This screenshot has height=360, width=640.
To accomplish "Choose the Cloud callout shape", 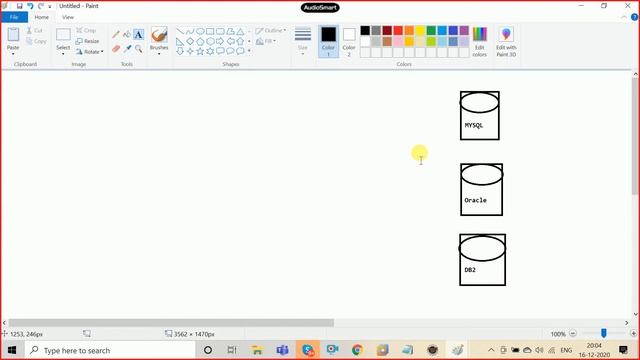I will click(x=240, y=51).
